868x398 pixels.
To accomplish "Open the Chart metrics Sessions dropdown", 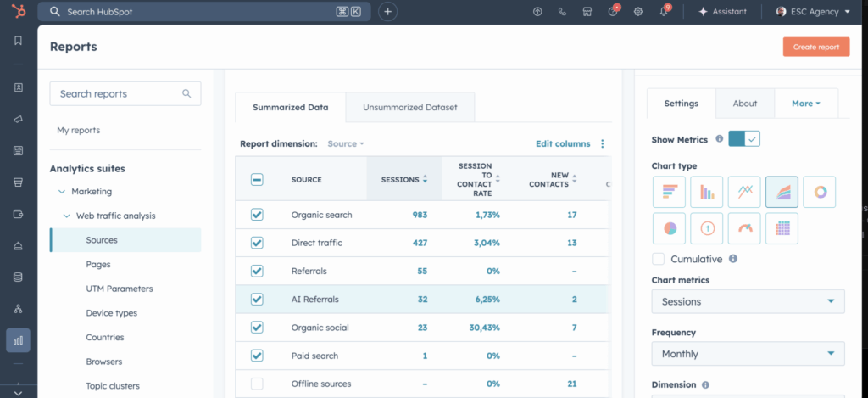I will [x=748, y=301].
